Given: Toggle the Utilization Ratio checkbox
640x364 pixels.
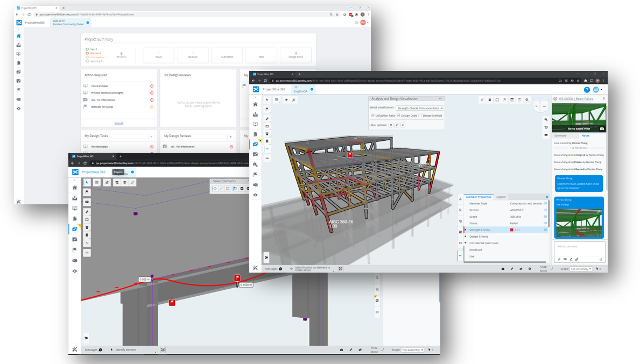Looking at the screenshot, I should [372, 116].
